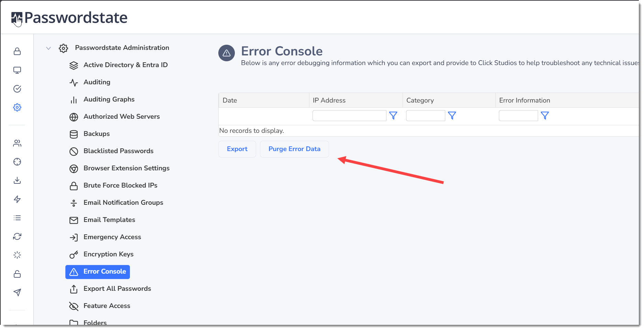The image size is (644, 330).
Task: Click the Error Information filter text box
Action: [519, 116]
